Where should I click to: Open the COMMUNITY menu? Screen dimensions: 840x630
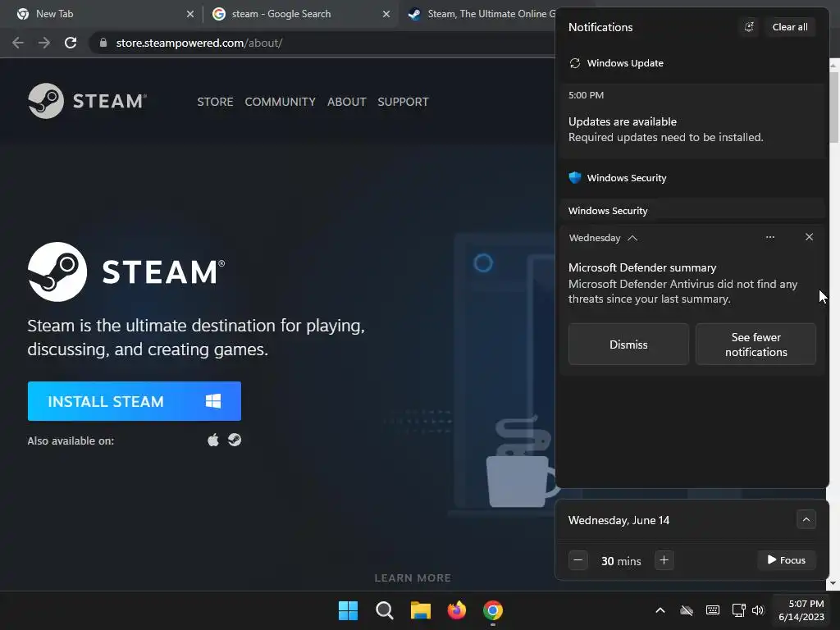tap(280, 102)
